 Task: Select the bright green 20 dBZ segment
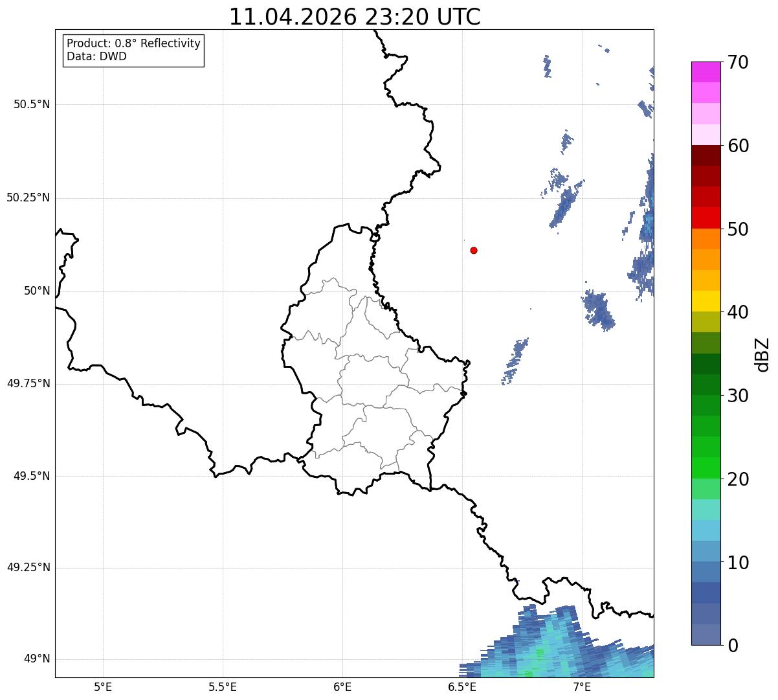[706, 468]
